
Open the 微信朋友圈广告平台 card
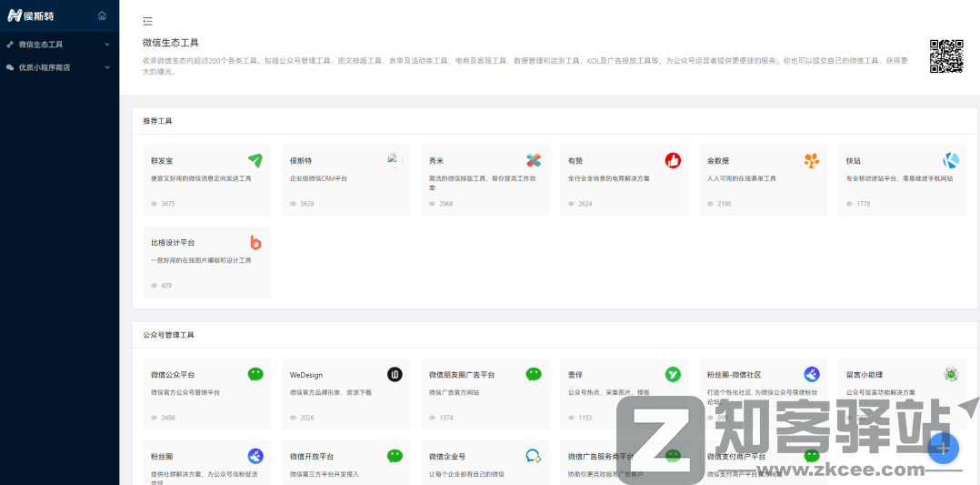(485, 393)
